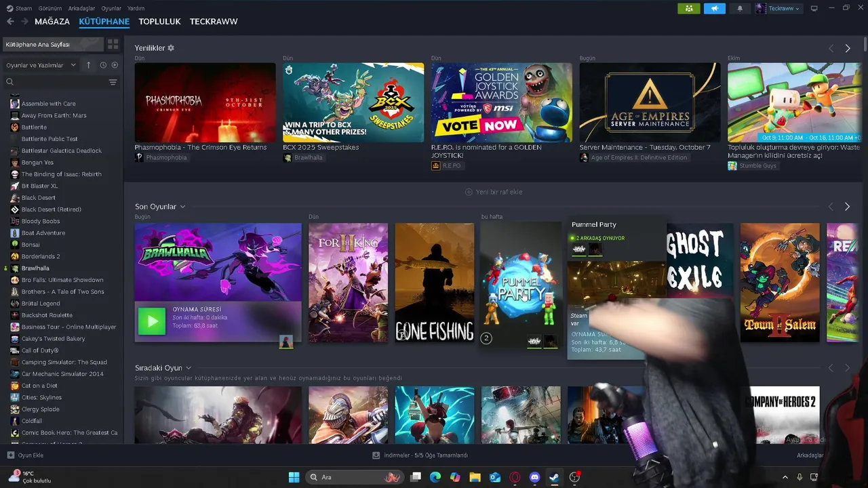Sort library list with the up arrow

tap(88, 65)
